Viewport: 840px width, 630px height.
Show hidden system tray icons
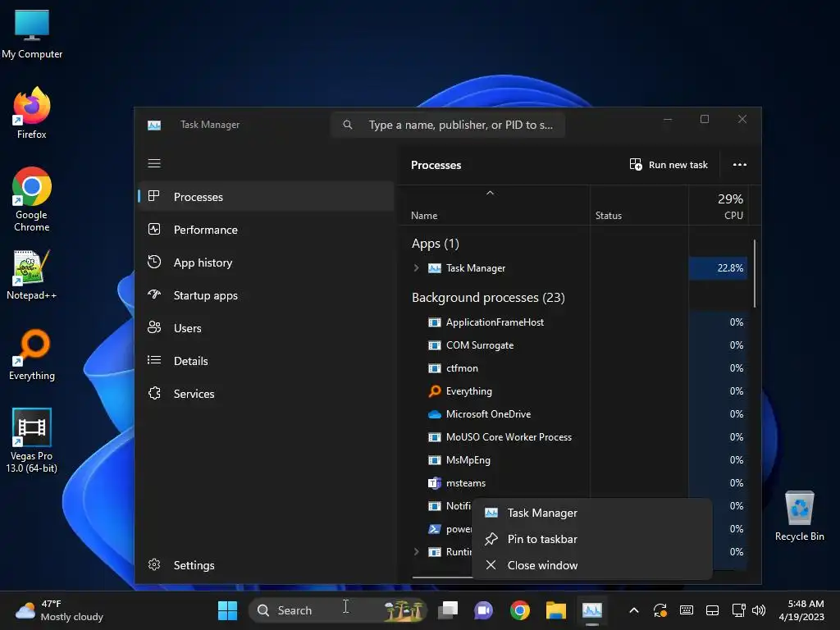634,610
